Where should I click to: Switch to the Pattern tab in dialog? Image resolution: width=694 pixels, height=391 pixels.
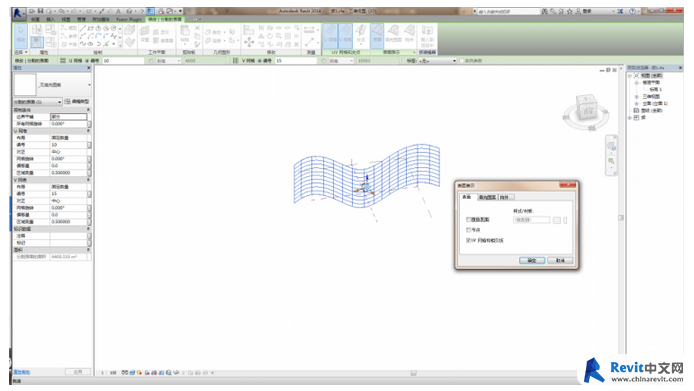click(487, 197)
